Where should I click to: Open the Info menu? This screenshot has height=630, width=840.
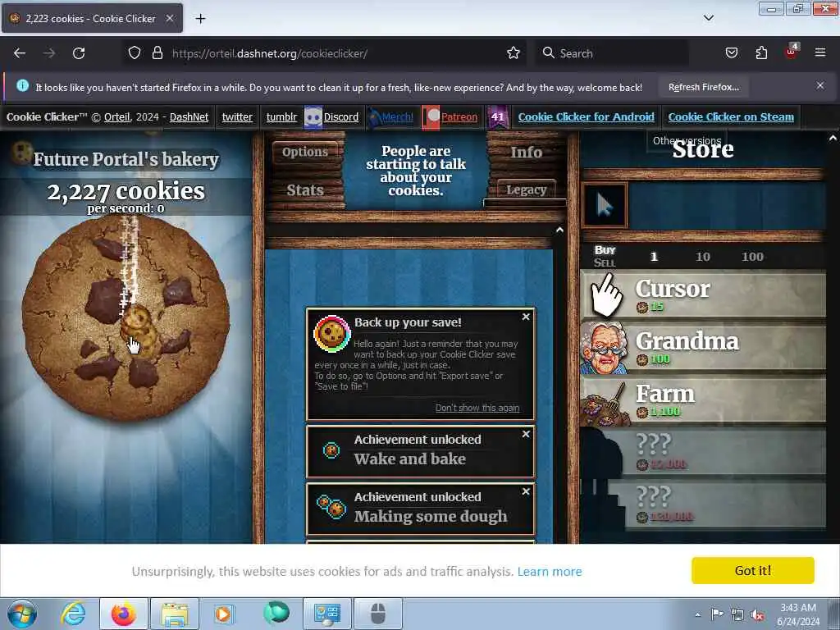(x=526, y=152)
